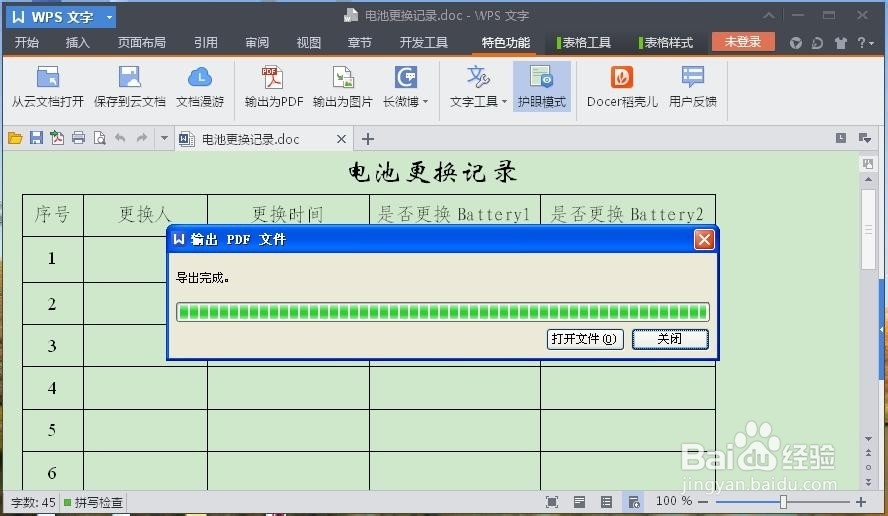The image size is (888, 516).
Task: Go to next page double-arrow button
Action: 868,482
